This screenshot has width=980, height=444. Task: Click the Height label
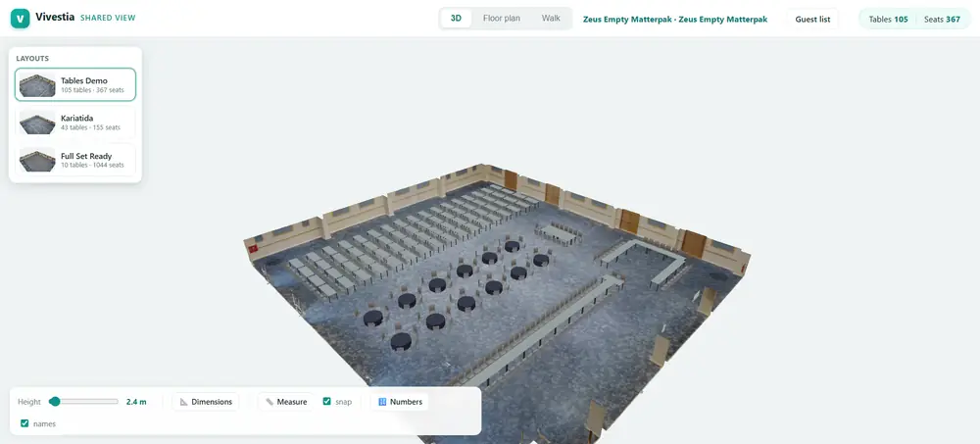tap(29, 402)
